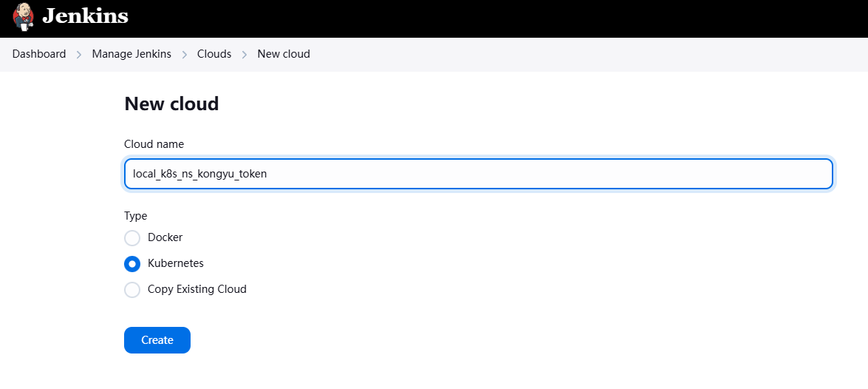The width and height of the screenshot is (868, 389).
Task: Expand the chevron after Manage Jenkins
Action: click(x=185, y=55)
